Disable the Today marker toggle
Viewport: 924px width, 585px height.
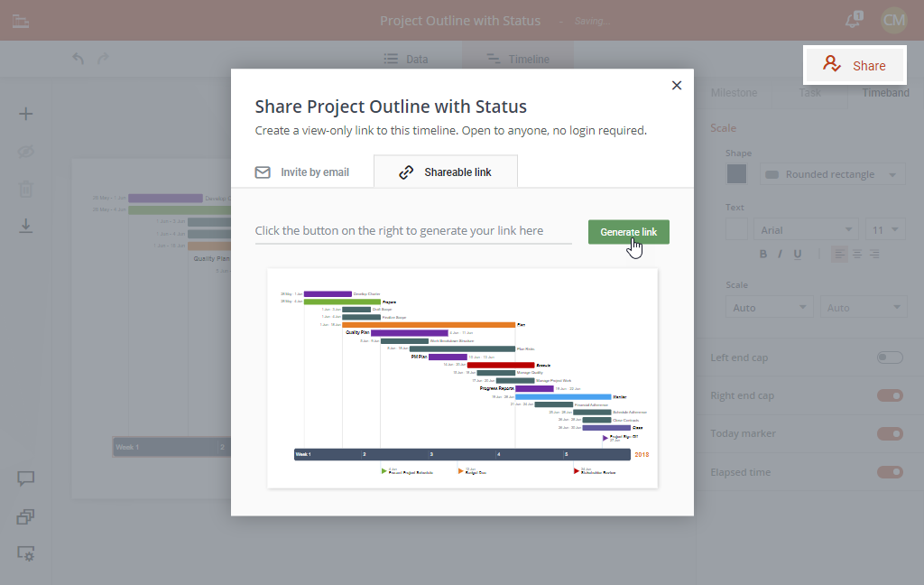point(890,433)
